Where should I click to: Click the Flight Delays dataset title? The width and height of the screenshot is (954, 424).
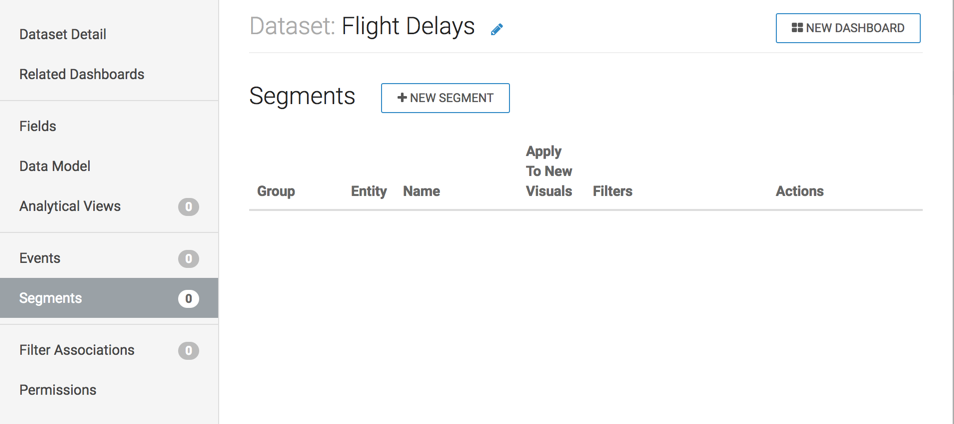(x=408, y=27)
